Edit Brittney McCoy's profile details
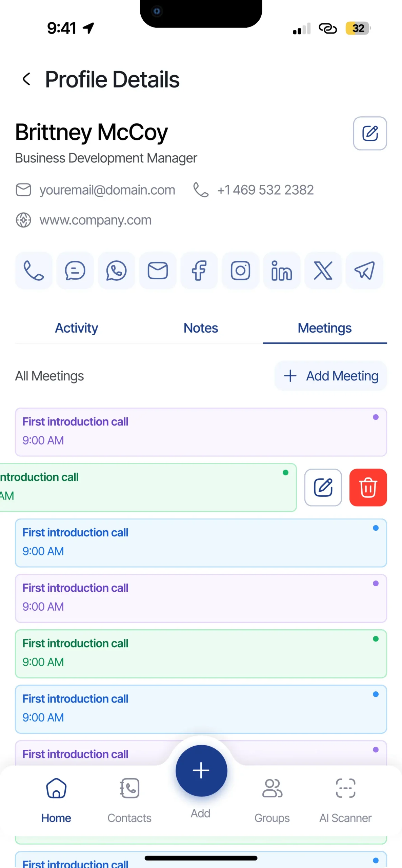 coord(370,133)
